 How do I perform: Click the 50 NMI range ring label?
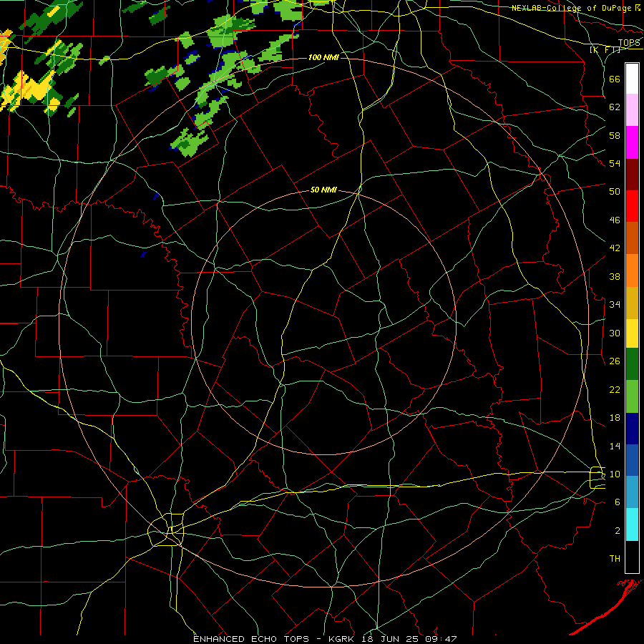(323, 190)
